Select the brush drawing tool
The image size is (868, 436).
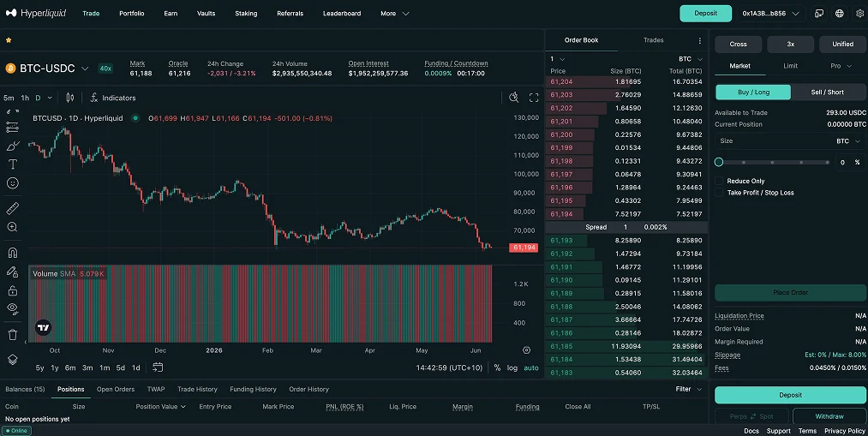pyautogui.click(x=12, y=146)
